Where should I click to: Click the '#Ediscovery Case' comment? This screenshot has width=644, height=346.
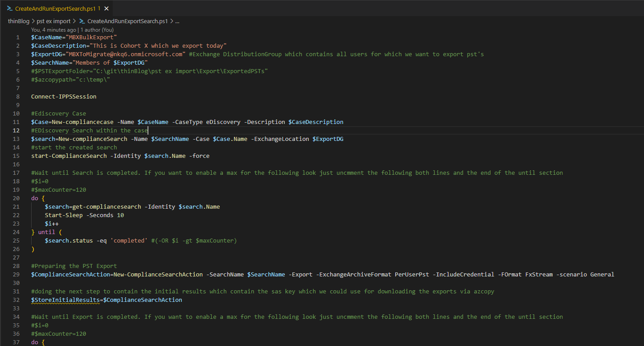pyautogui.click(x=58, y=113)
